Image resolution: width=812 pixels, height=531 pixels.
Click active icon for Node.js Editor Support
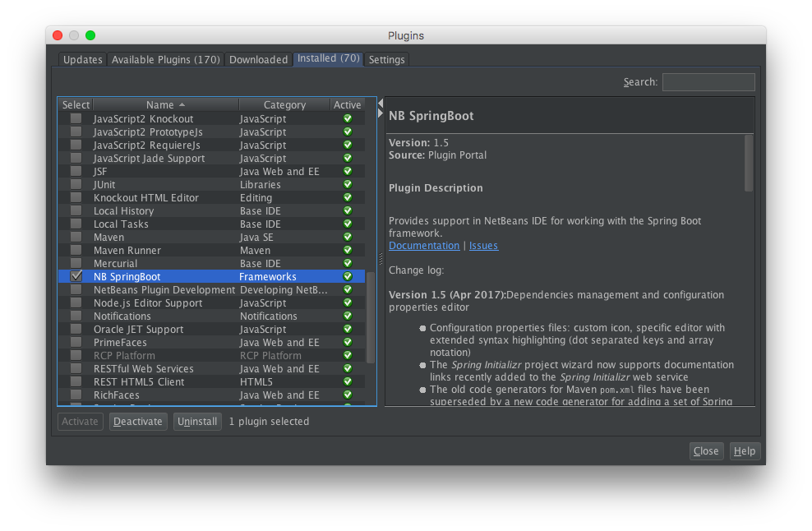pyautogui.click(x=348, y=302)
